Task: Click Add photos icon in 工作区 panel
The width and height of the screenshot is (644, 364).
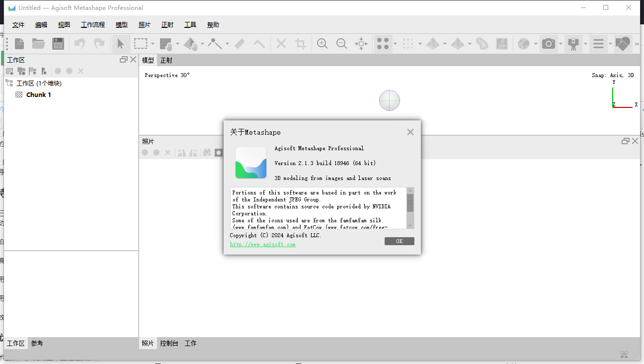Action: click(21, 71)
